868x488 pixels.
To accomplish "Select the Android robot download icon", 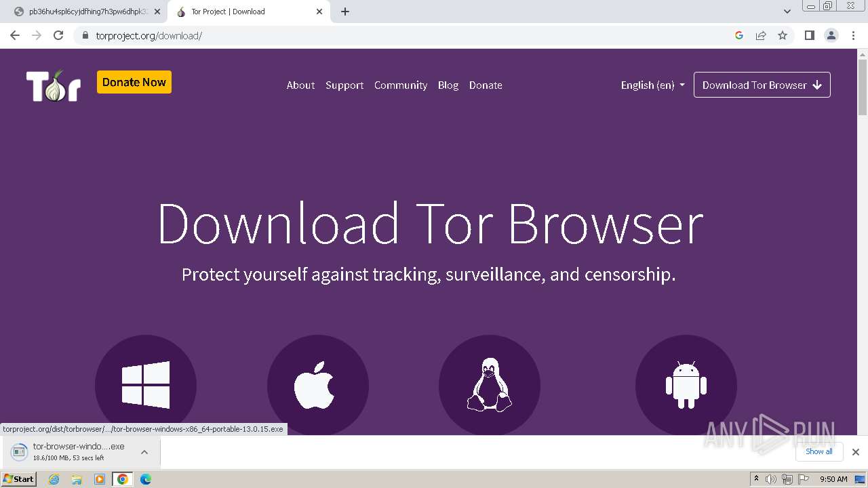I will point(686,385).
